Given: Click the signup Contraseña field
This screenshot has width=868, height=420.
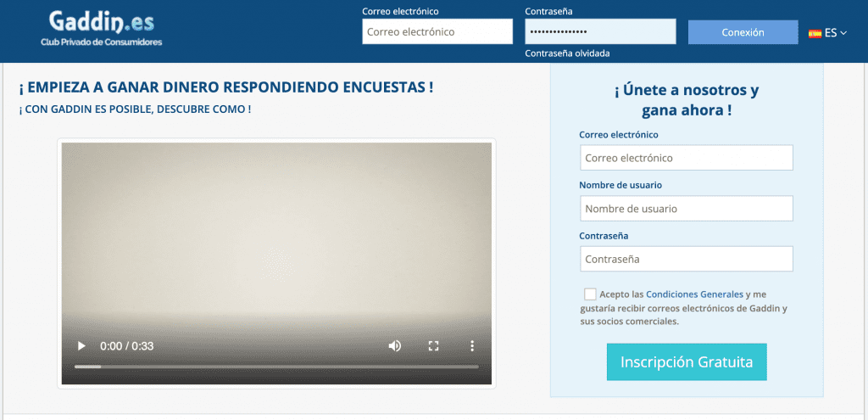Looking at the screenshot, I should (x=687, y=259).
